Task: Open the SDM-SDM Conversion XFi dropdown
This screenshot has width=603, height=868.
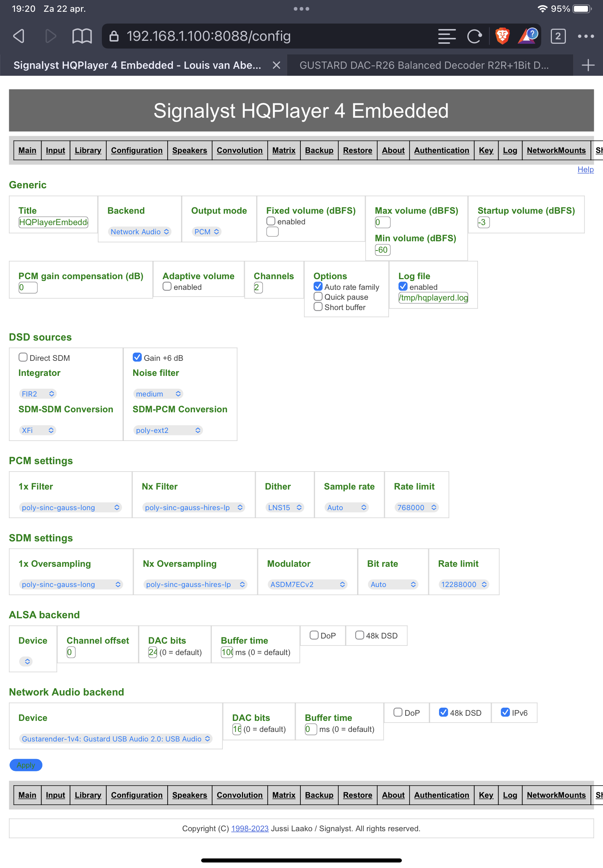Action: point(38,430)
